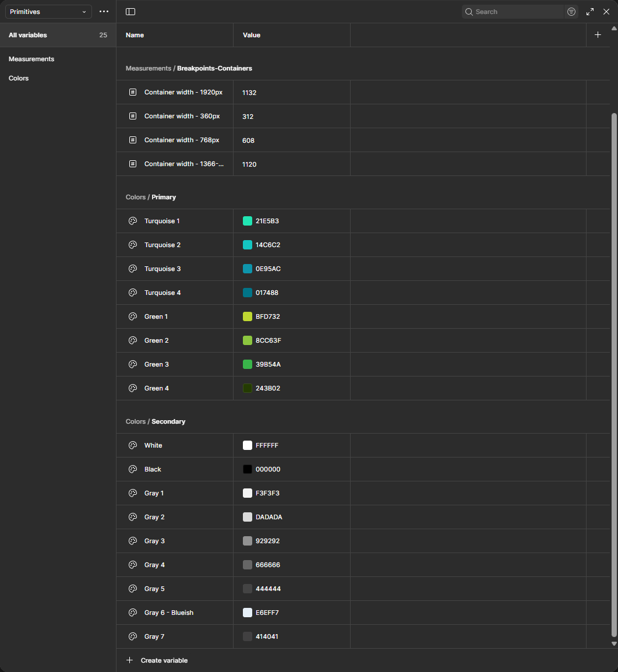Open the three-dots collection options menu
Image resolution: width=618 pixels, height=672 pixels.
(104, 12)
